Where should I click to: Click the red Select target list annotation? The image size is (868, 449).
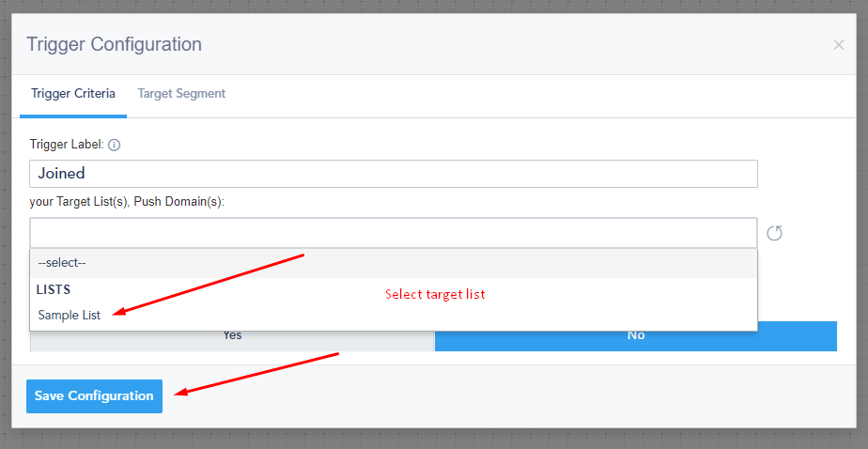435,294
